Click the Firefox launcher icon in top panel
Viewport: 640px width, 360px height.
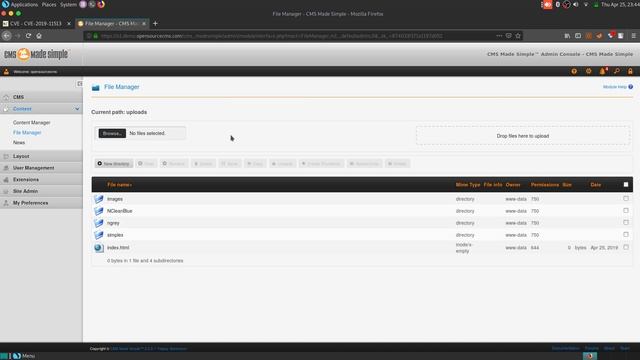coord(101,4)
